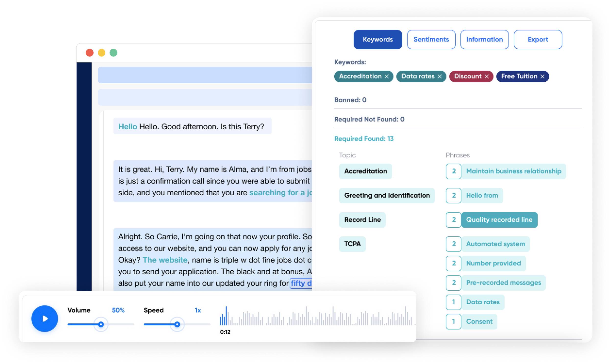Expand the Required Found: 13 section
Image resolution: width=612 pixels, height=364 pixels.
point(364,139)
